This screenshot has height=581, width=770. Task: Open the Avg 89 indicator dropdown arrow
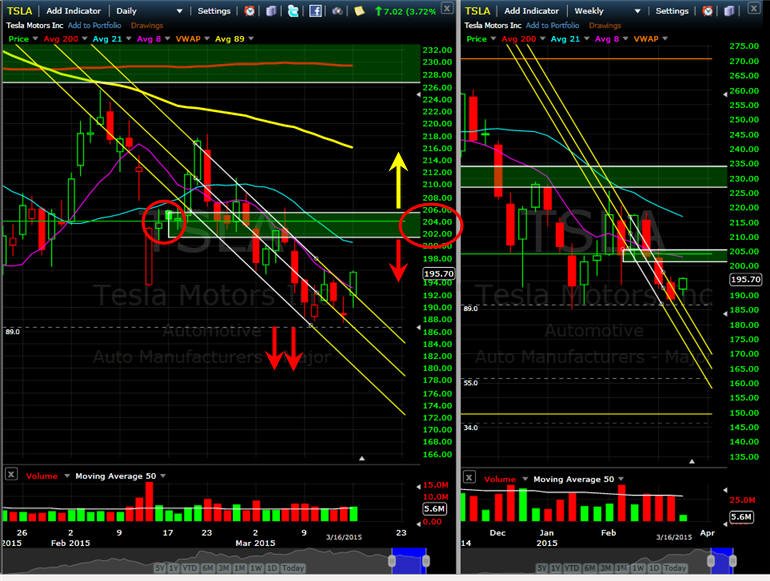click(251, 38)
